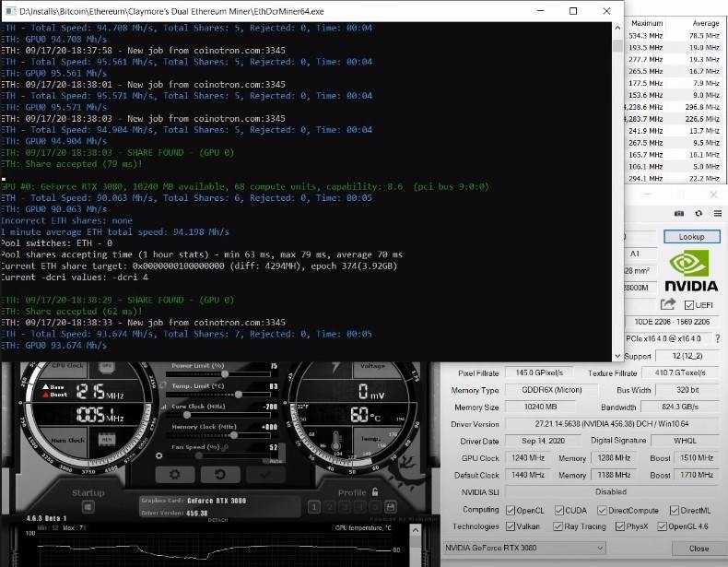The height and width of the screenshot is (567, 728).
Task: Click the profile lock icon in Afterburner
Action: [x=375, y=491]
